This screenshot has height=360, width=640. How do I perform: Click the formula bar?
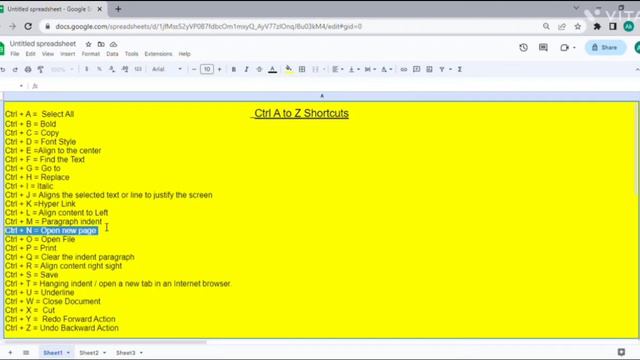[x=339, y=86]
